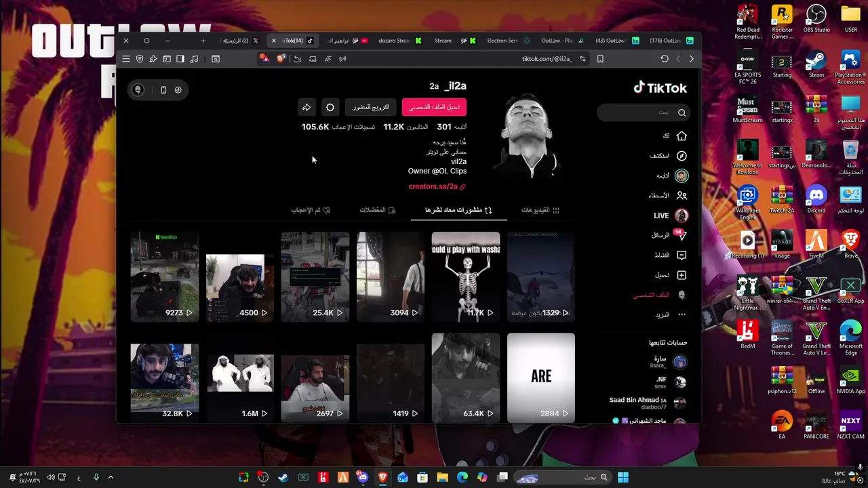868x488 pixels.
Task: Open the TikTok For You home icon
Action: (682, 136)
